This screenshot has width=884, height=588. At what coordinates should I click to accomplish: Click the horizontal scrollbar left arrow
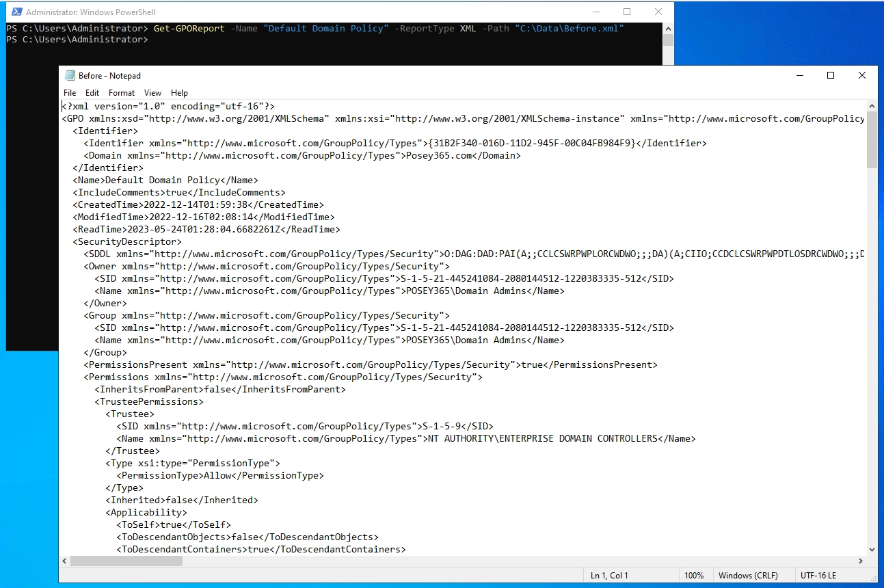coord(64,561)
